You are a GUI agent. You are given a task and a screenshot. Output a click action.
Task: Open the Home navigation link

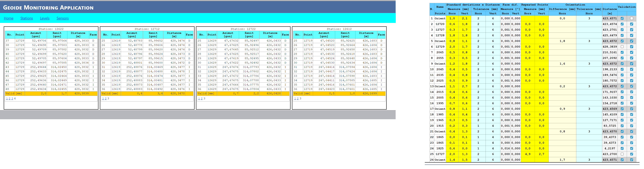click(8, 18)
